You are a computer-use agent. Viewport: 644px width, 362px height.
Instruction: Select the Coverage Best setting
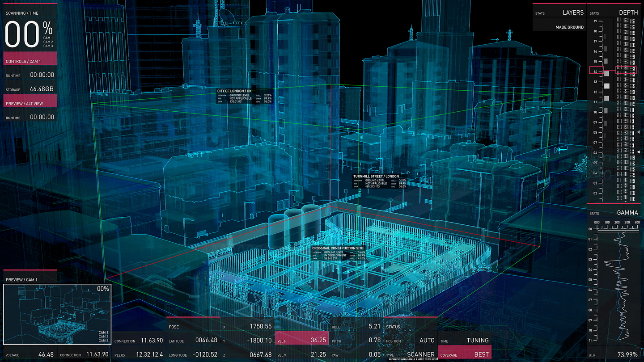click(x=464, y=353)
